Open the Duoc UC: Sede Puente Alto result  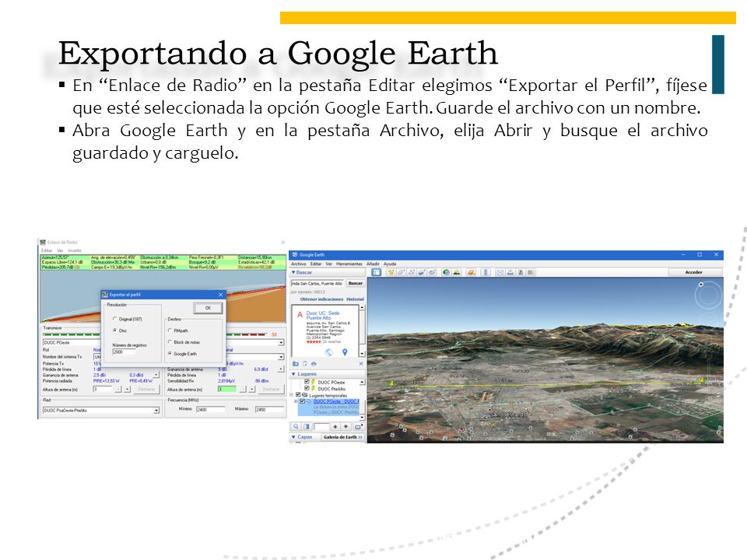322,315
